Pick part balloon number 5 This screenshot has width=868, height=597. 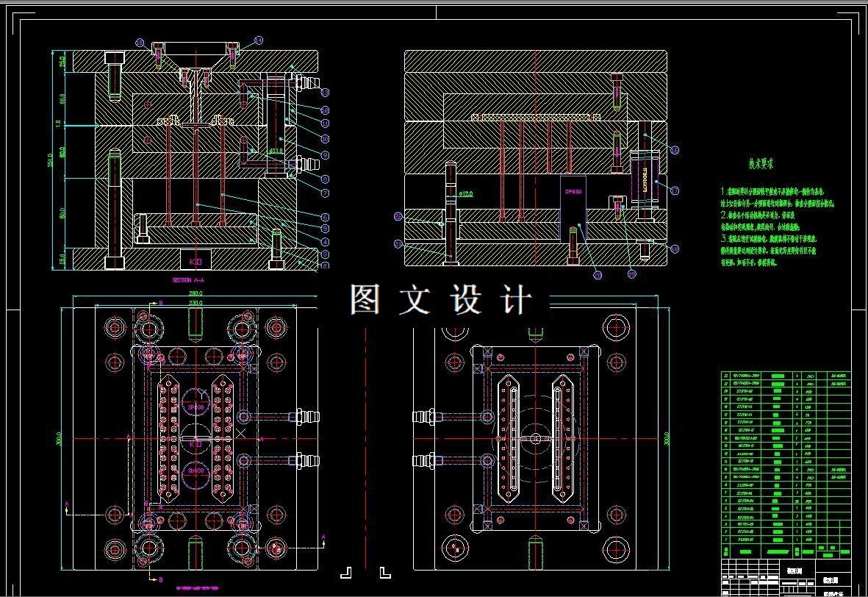coord(325,228)
